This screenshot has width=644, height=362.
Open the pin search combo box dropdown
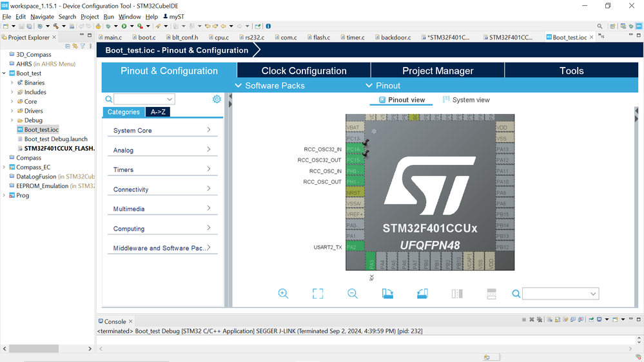pyautogui.click(x=593, y=294)
